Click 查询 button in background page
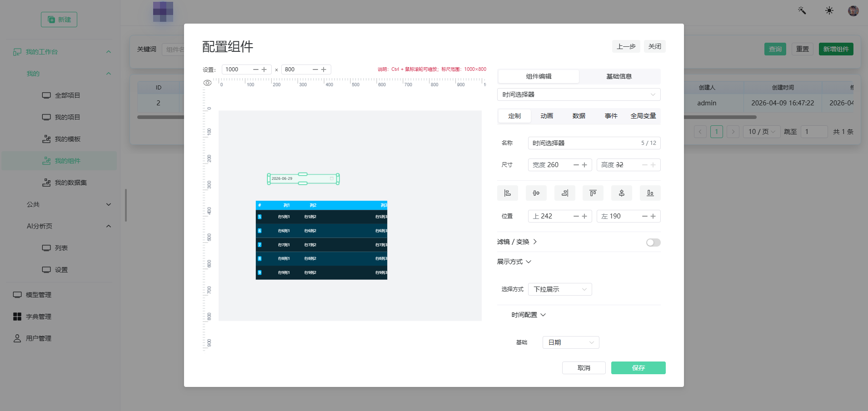Viewport: 868px width, 411px height. tap(775, 49)
